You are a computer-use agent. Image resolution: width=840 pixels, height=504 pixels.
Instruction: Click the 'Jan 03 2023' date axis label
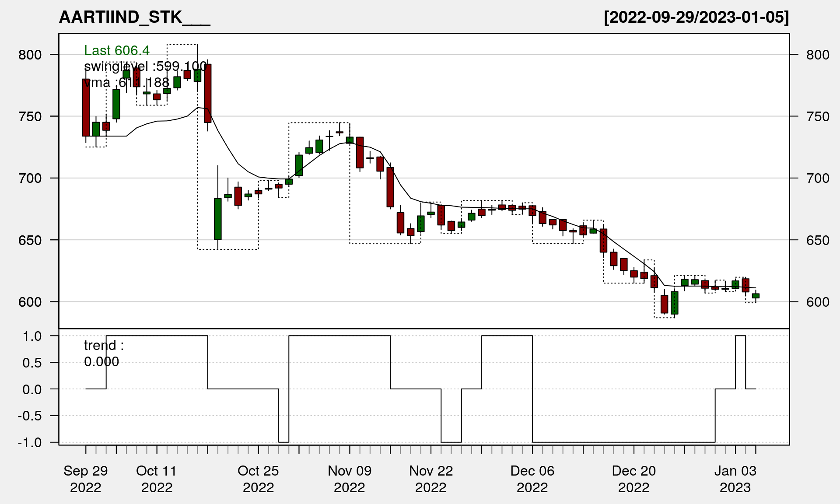pyautogui.click(x=735, y=479)
